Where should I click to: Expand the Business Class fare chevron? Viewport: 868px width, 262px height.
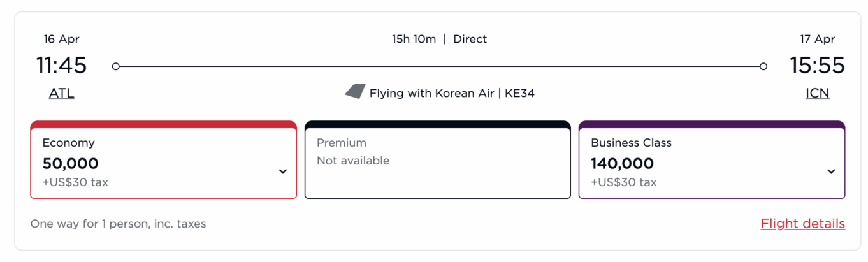coord(831,171)
